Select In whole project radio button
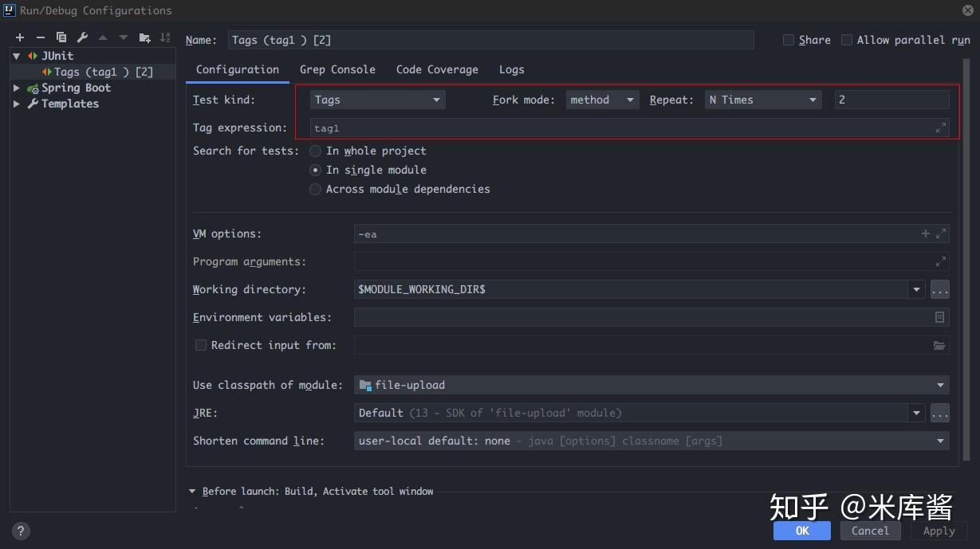The width and height of the screenshot is (980, 549). (x=316, y=151)
